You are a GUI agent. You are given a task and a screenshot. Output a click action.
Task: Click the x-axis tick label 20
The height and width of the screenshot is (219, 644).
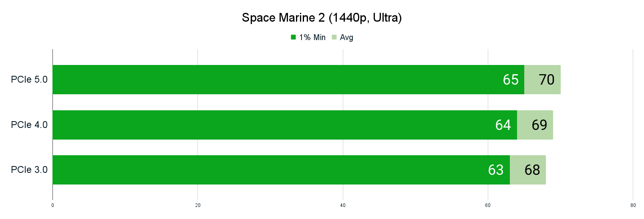198,205
